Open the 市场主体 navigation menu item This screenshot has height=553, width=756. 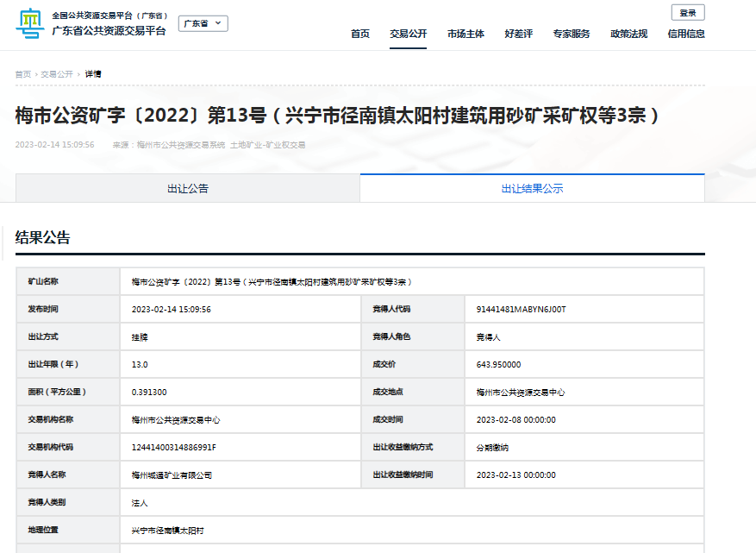pos(465,34)
